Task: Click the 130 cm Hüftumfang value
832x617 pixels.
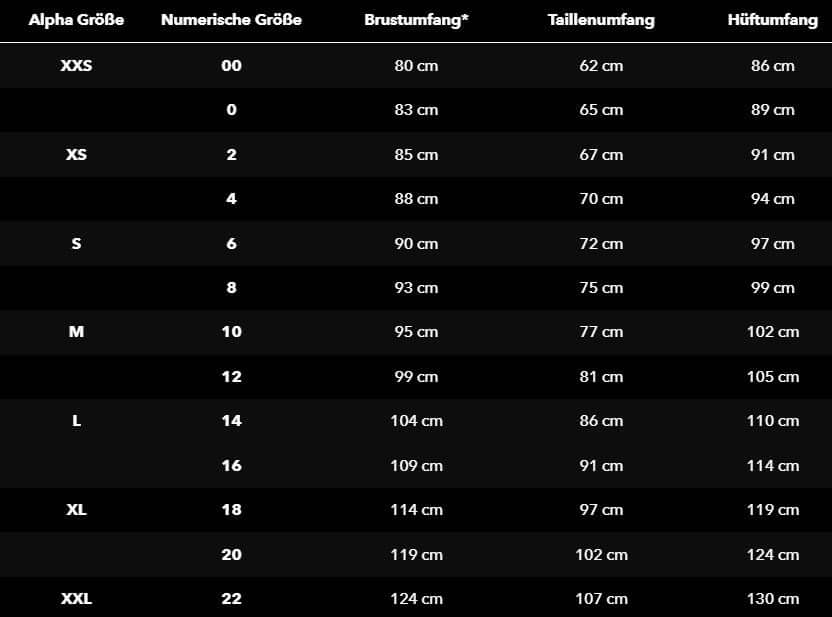Action: 773,599
